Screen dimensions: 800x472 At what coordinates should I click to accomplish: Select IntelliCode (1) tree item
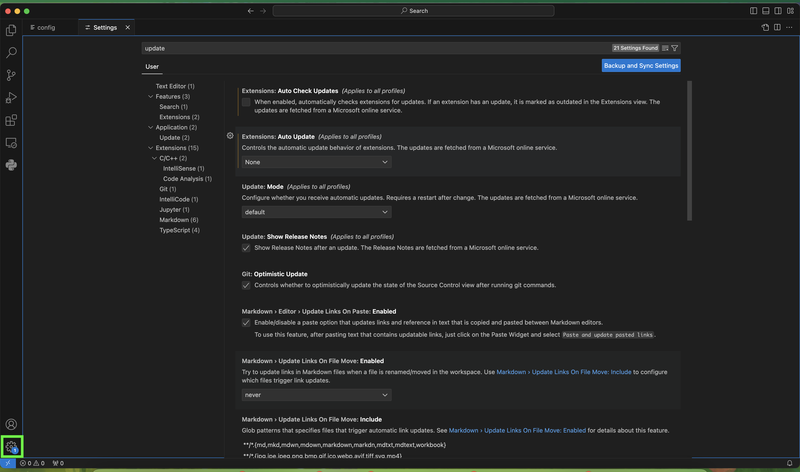point(179,200)
